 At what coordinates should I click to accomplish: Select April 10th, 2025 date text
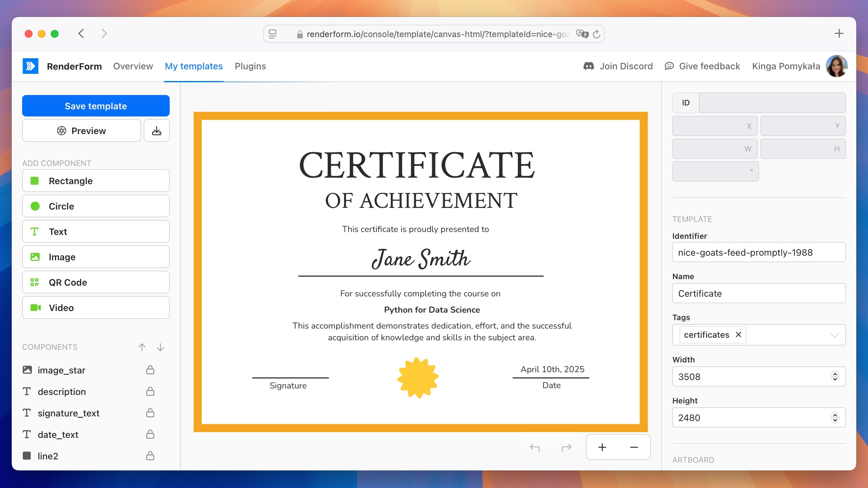click(552, 369)
